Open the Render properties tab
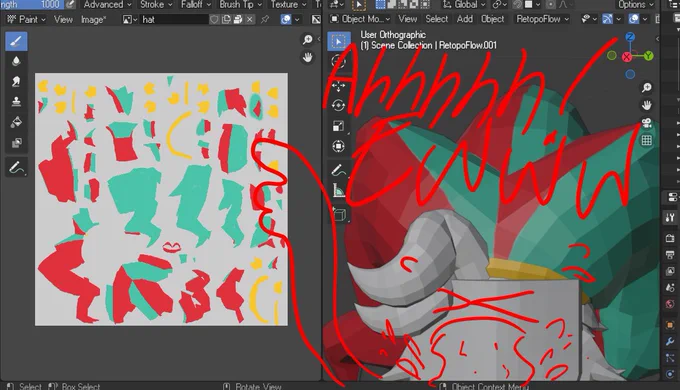This screenshot has width=680, height=390. (x=670, y=238)
